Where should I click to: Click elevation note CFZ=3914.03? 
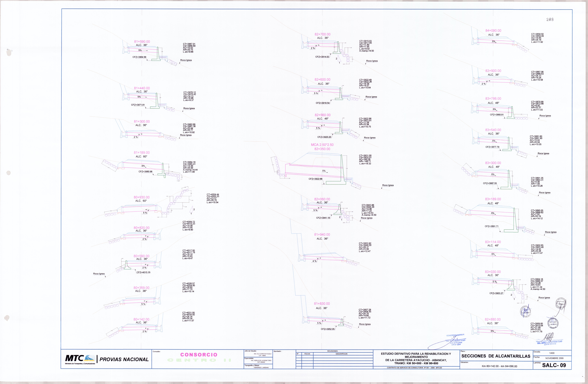pyautogui.click(x=322, y=57)
